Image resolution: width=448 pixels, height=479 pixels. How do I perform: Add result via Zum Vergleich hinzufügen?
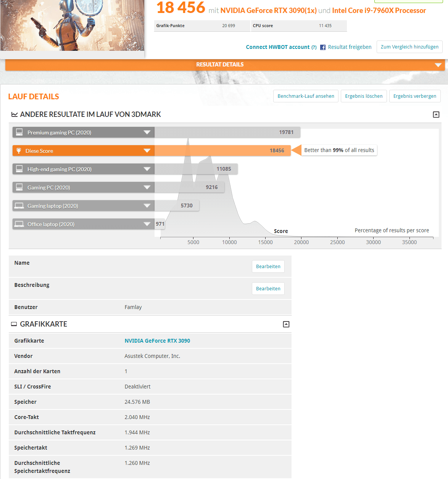pos(409,47)
